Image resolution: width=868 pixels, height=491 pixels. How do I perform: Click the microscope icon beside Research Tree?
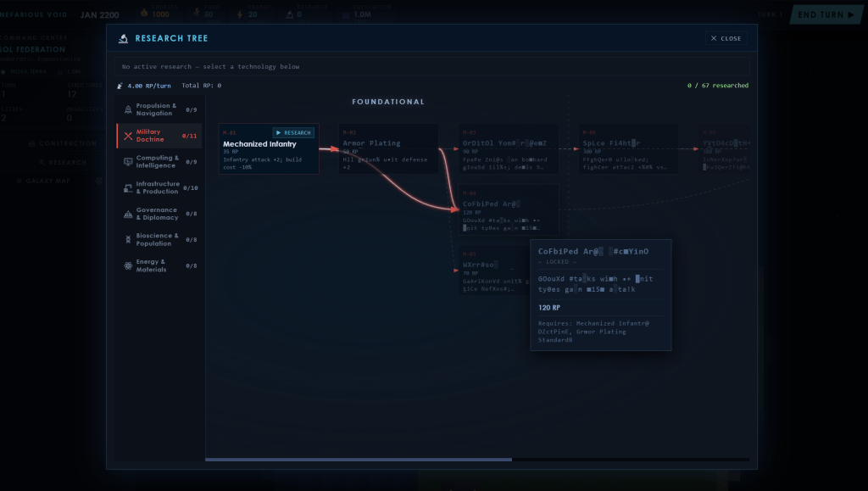click(124, 38)
